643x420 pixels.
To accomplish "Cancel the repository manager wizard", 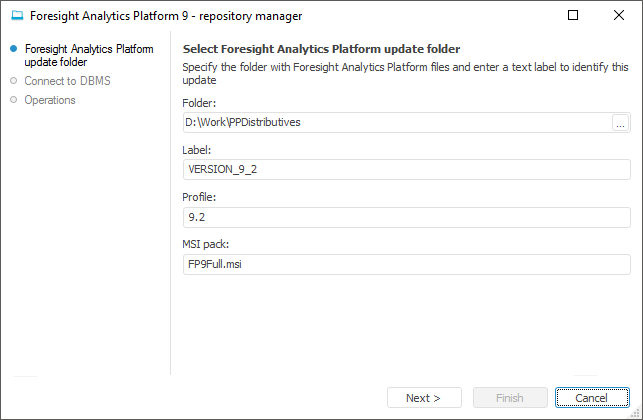I will (592, 398).
